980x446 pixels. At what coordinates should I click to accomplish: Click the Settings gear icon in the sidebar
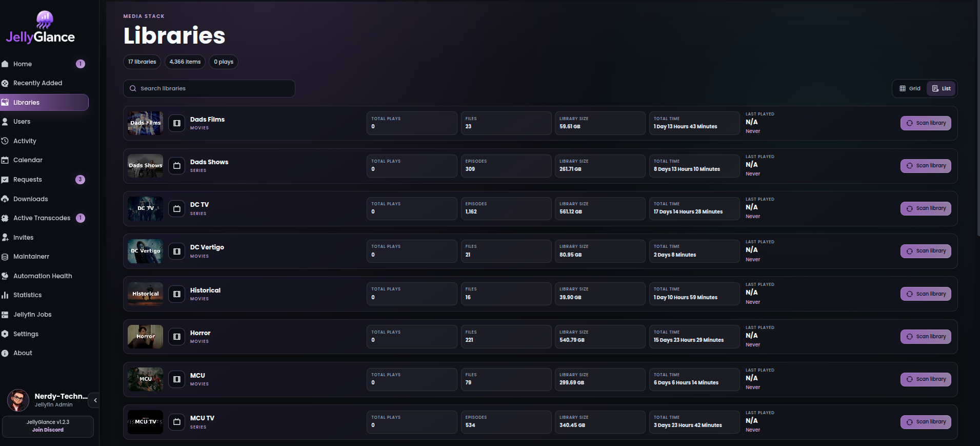5,334
